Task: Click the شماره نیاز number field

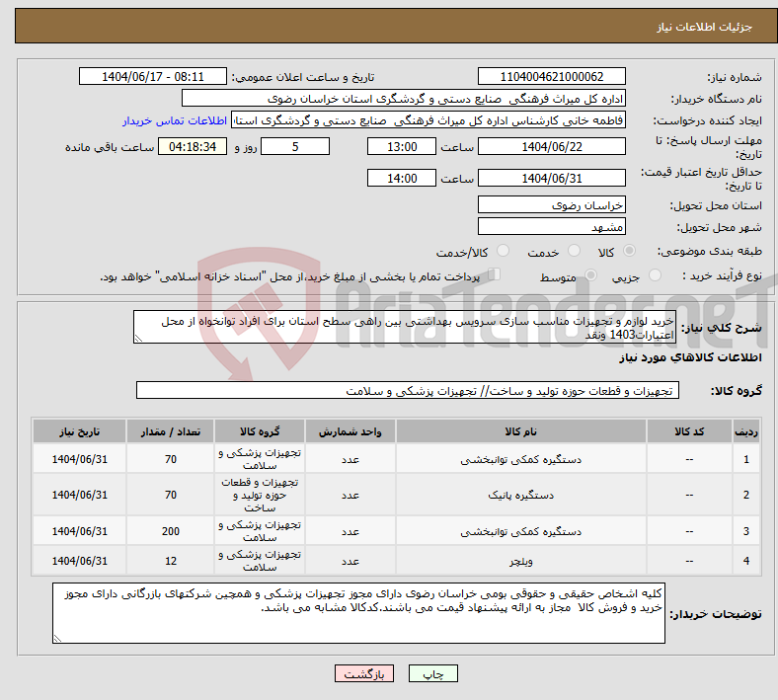Action: (x=551, y=77)
